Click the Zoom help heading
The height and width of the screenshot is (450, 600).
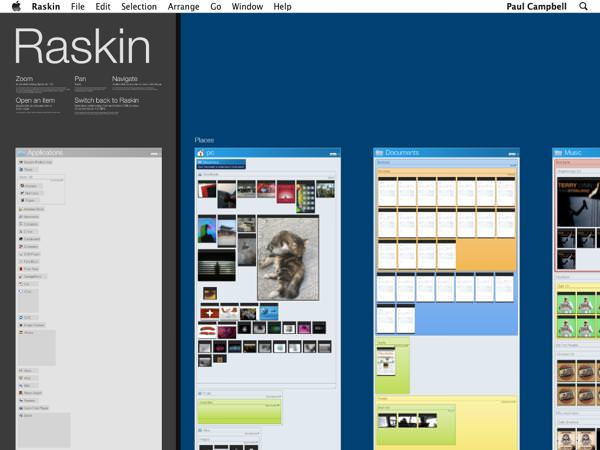tap(24, 78)
